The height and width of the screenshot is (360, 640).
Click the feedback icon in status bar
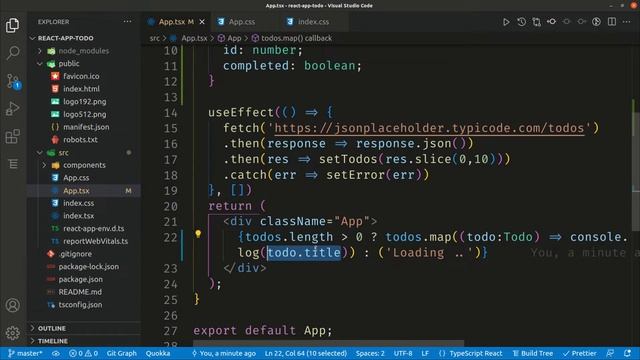click(610, 353)
